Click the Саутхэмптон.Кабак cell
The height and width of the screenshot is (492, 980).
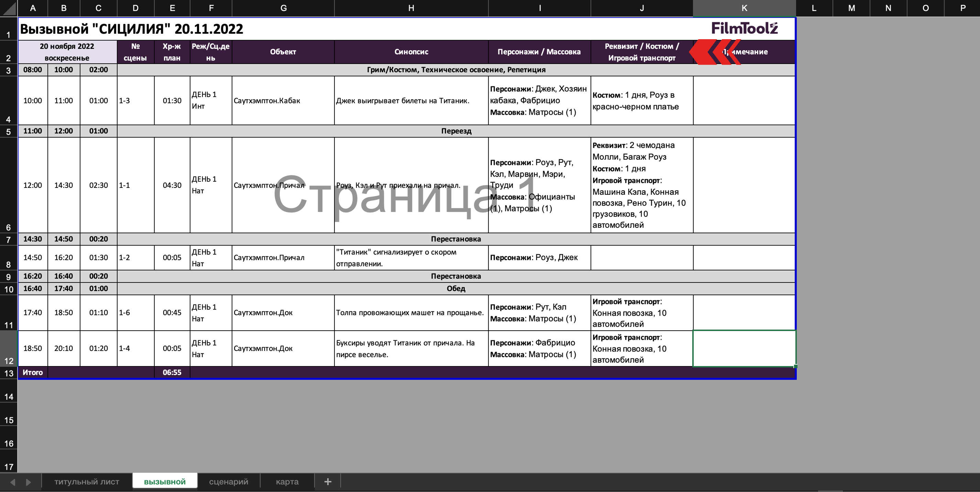(x=283, y=100)
